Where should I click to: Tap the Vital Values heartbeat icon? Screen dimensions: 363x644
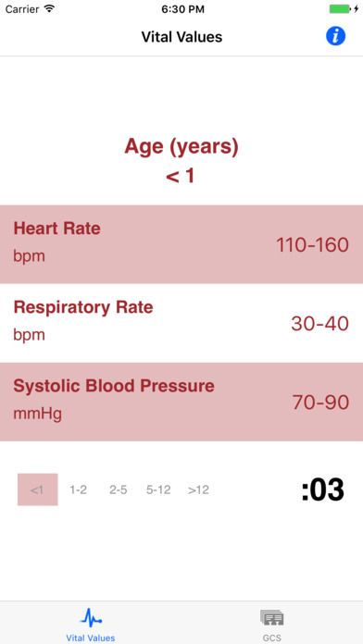click(91, 619)
